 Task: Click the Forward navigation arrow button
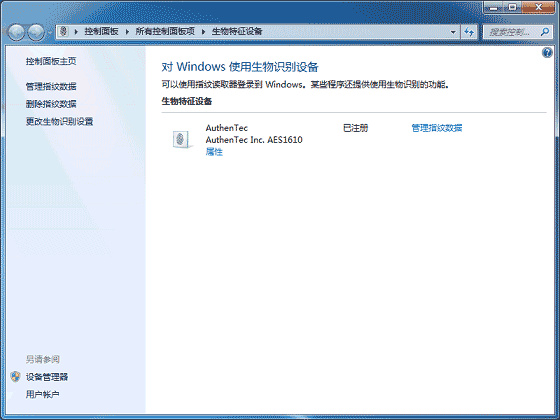(36, 32)
